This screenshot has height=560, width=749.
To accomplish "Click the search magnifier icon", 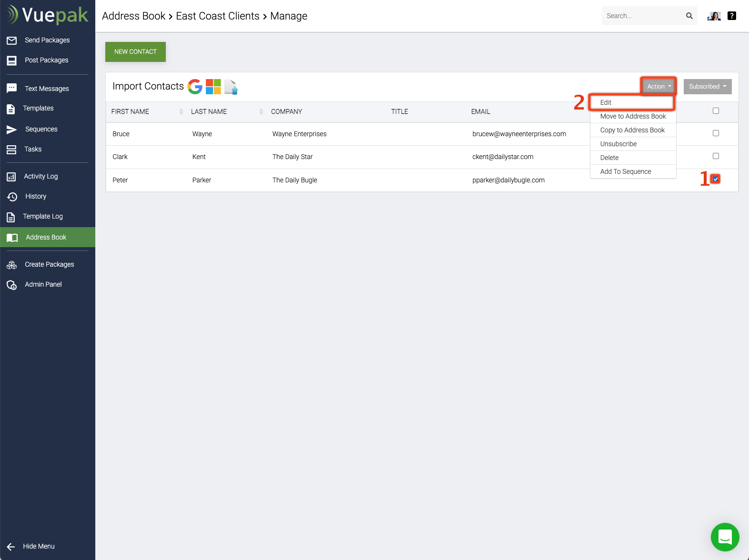I will (689, 16).
